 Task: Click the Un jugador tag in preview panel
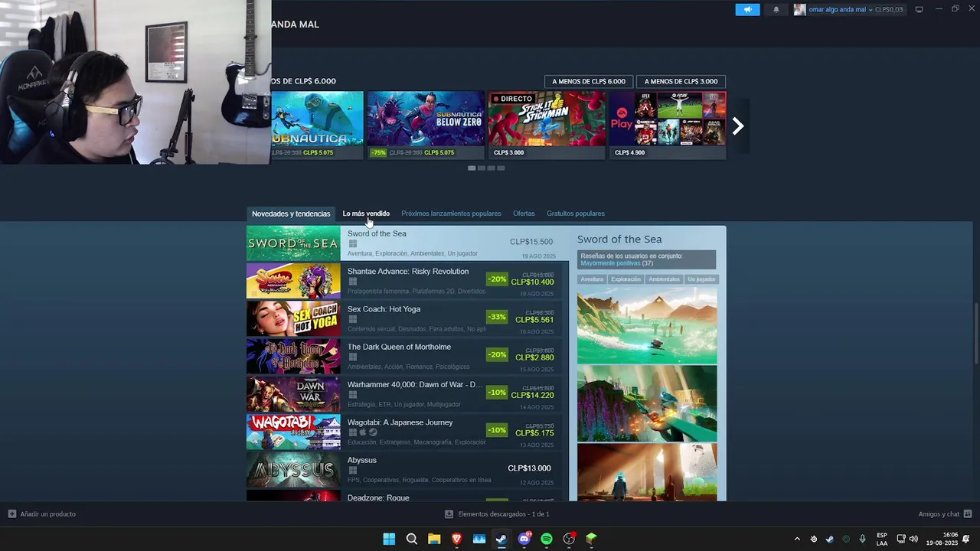coord(701,279)
